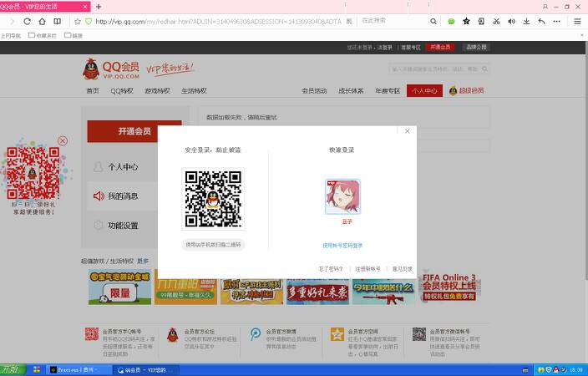Open the 收藏夹栏 bookmarks folder
Image resolution: width=588 pixels, height=376 pixels.
pos(43,36)
